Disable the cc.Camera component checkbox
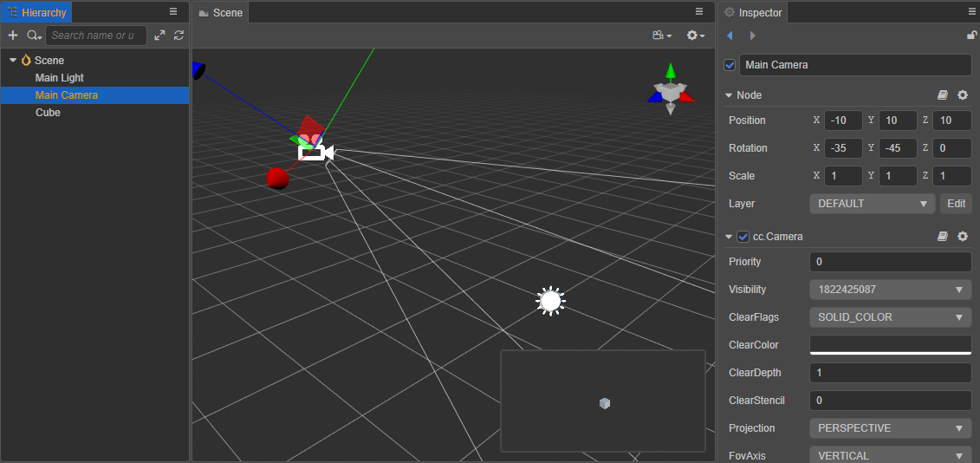The image size is (980, 463). [x=743, y=237]
